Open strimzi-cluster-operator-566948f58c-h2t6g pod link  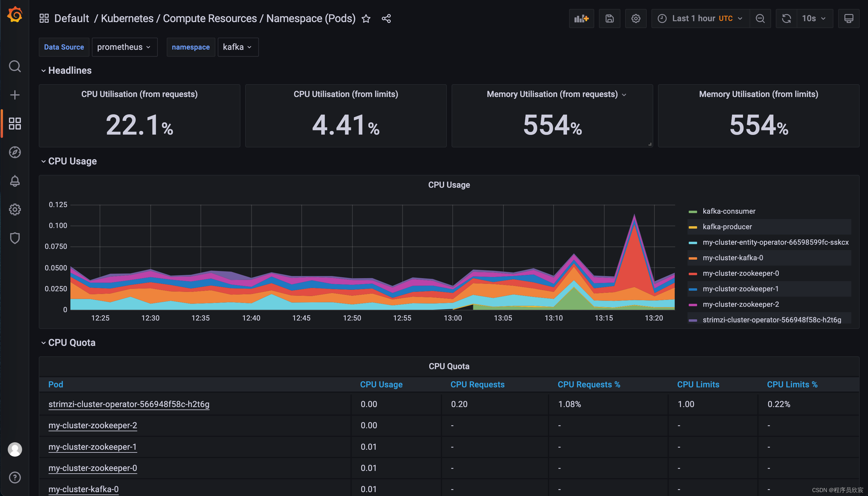[x=129, y=404]
